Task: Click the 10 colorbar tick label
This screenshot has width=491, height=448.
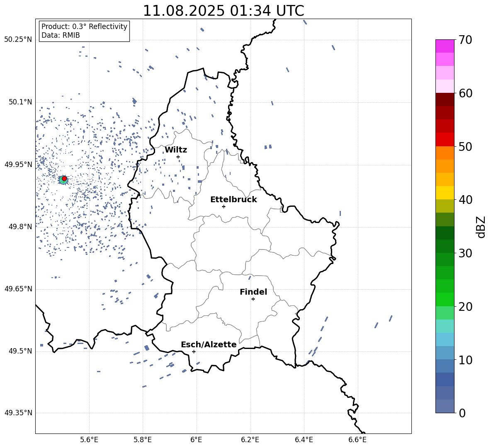Action: [465, 360]
